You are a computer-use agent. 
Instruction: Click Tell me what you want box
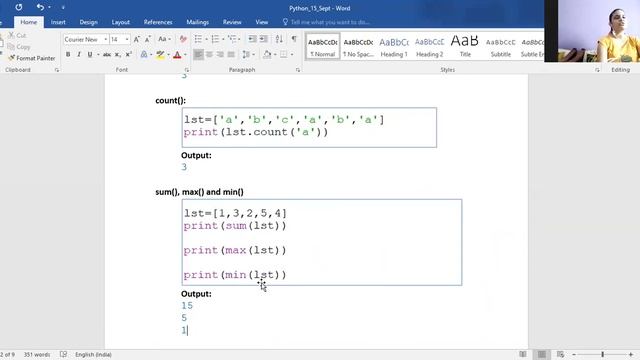point(327,22)
